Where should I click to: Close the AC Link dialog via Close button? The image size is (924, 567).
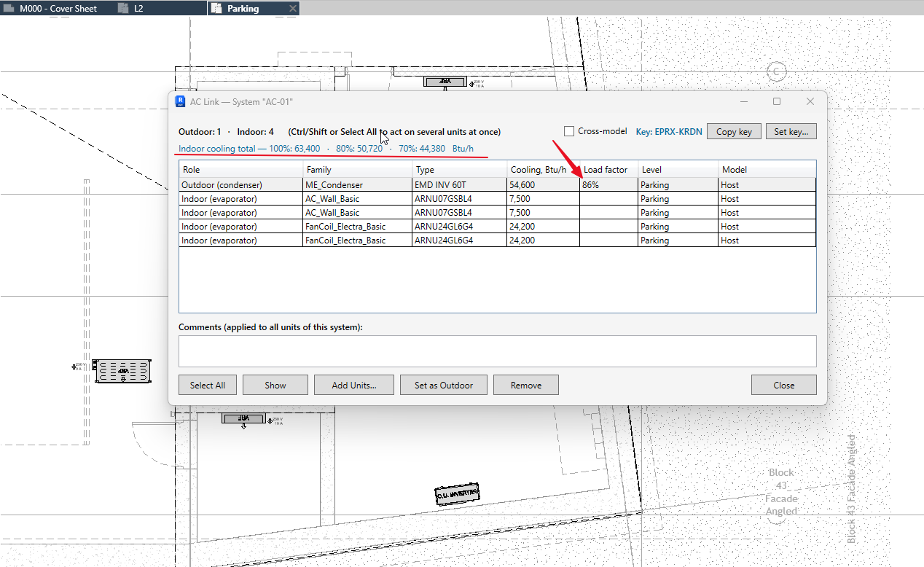click(784, 385)
